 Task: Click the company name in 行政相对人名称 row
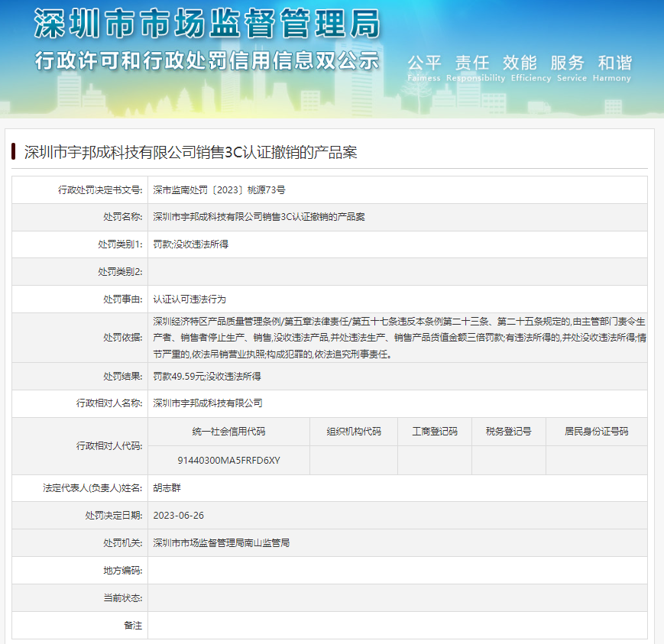click(208, 403)
